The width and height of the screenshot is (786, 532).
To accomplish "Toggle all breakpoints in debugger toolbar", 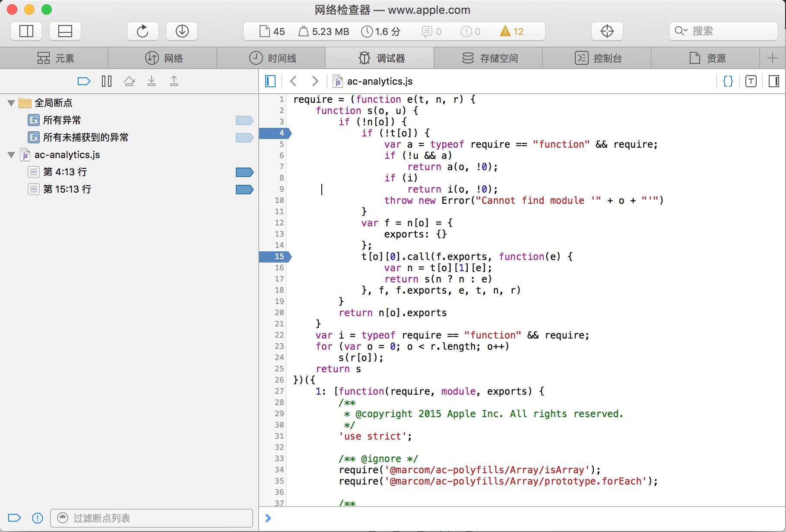I will pyautogui.click(x=84, y=81).
